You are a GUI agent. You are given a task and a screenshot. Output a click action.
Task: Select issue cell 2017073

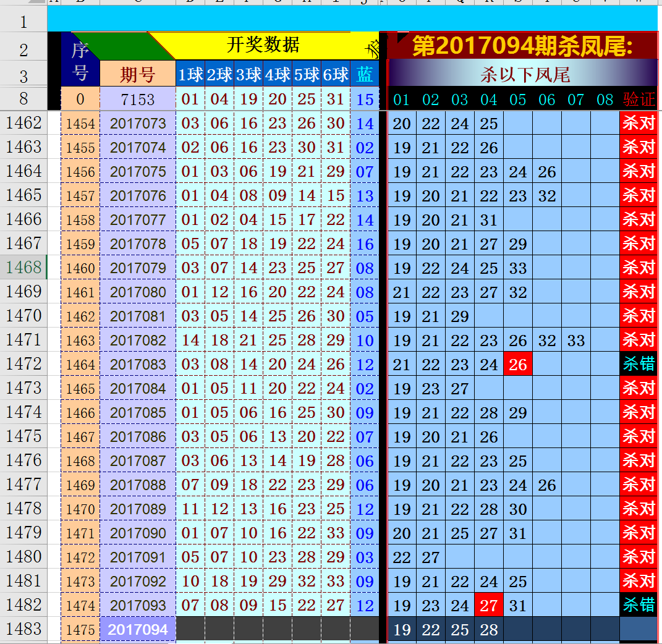(x=138, y=123)
